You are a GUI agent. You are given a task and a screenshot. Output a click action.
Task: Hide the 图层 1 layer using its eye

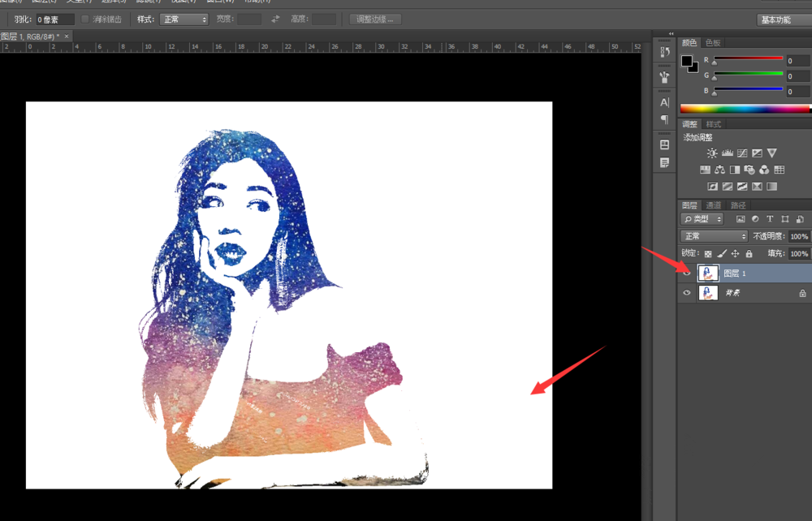(x=687, y=273)
